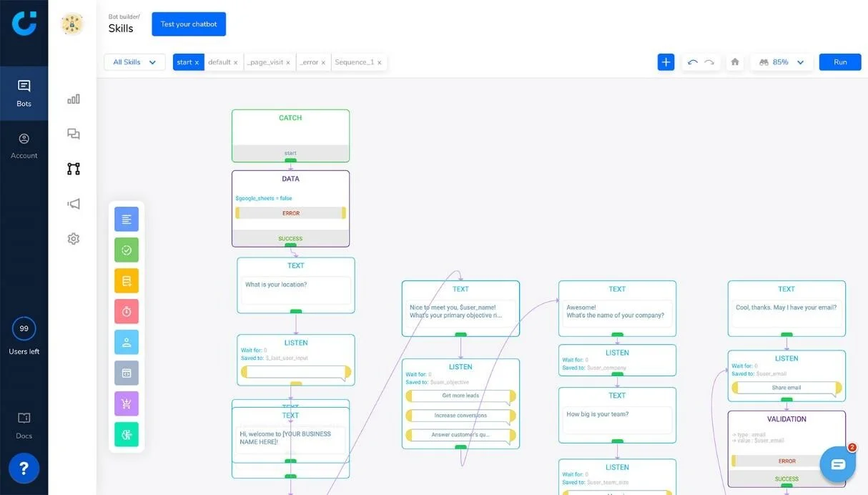Switch to the Sequence_1 skill tab

354,62
